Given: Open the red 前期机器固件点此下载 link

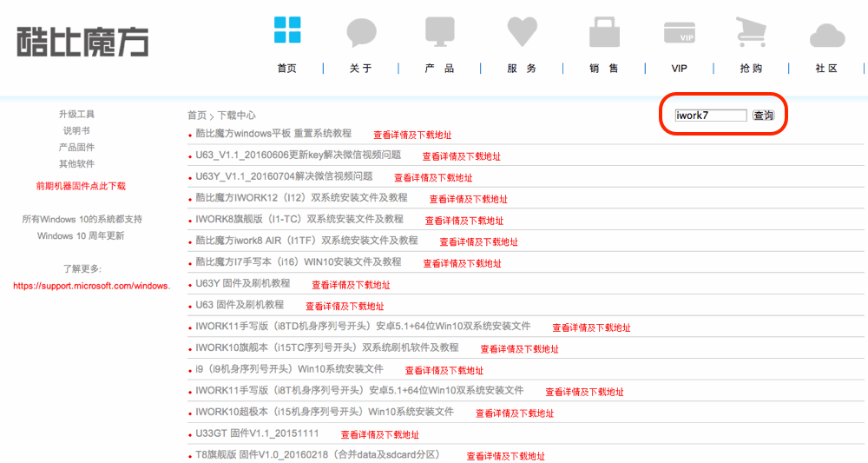Looking at the screenshot, I should (81, 186).
